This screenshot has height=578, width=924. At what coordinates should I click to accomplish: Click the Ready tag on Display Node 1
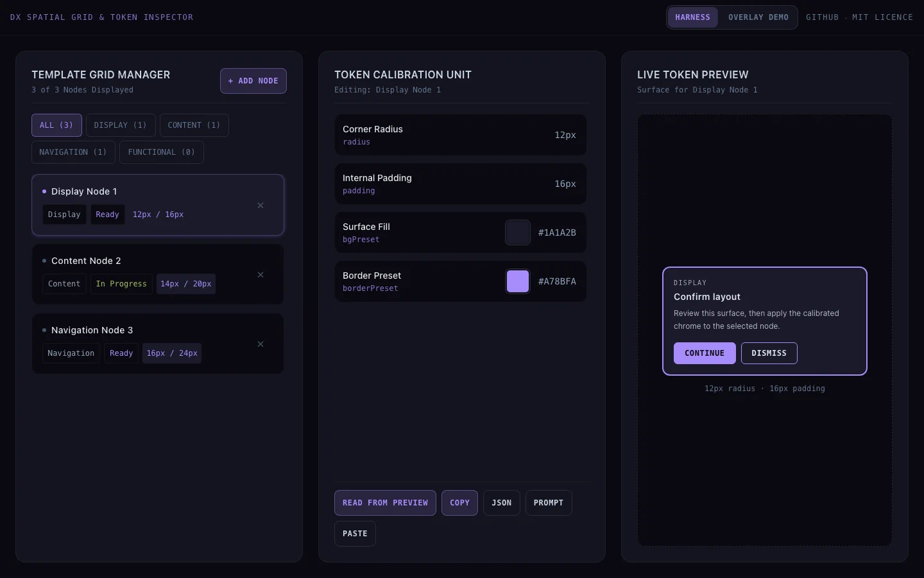point(107,215)
